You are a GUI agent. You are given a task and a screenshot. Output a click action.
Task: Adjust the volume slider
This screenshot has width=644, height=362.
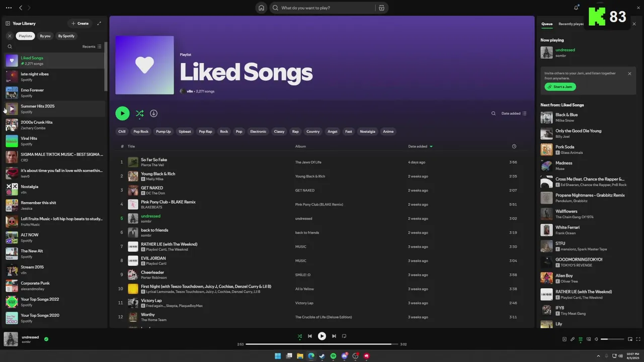[612, 339]
